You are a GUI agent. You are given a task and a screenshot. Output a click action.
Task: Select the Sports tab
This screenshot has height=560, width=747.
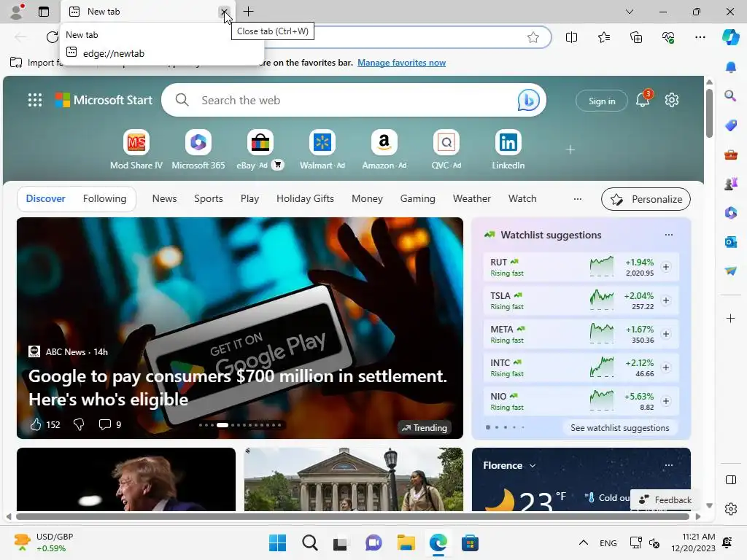click(x=208, y=198)
